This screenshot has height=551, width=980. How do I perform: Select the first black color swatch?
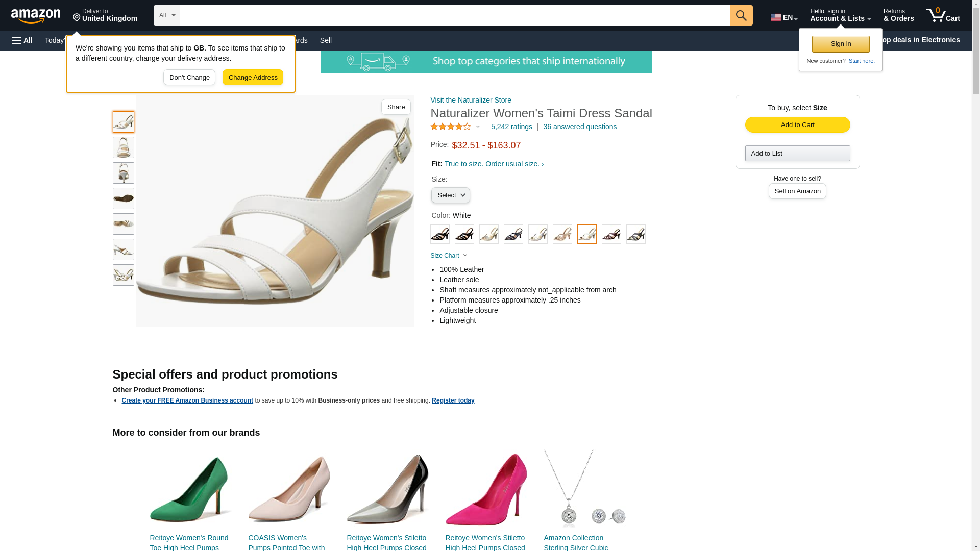(440, 234)
